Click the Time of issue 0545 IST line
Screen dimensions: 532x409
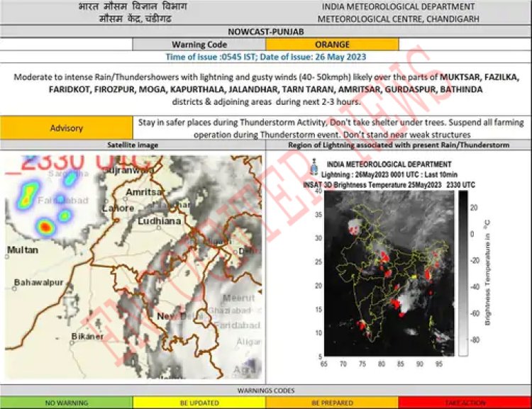(x=266, y=57)
